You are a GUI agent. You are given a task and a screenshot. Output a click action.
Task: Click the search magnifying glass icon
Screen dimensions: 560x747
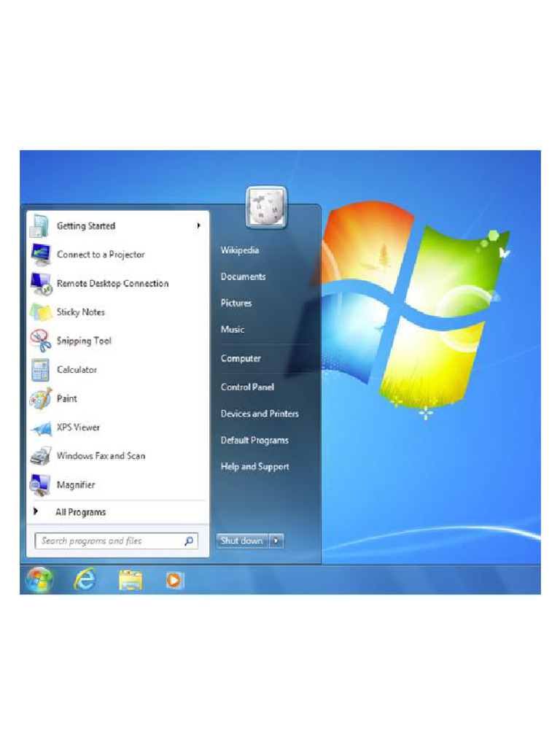click(189, 541)
